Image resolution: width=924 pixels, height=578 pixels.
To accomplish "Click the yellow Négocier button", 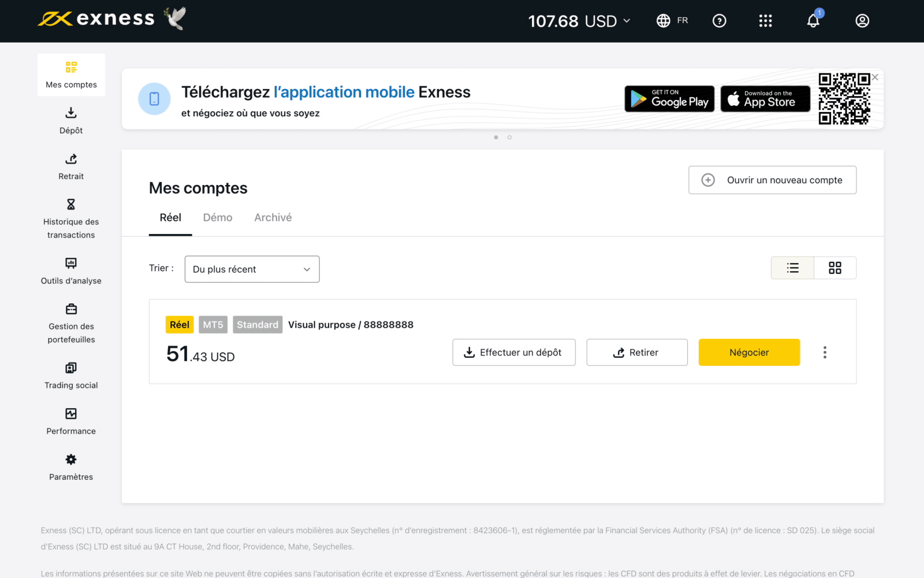I will tap(749, 353).
